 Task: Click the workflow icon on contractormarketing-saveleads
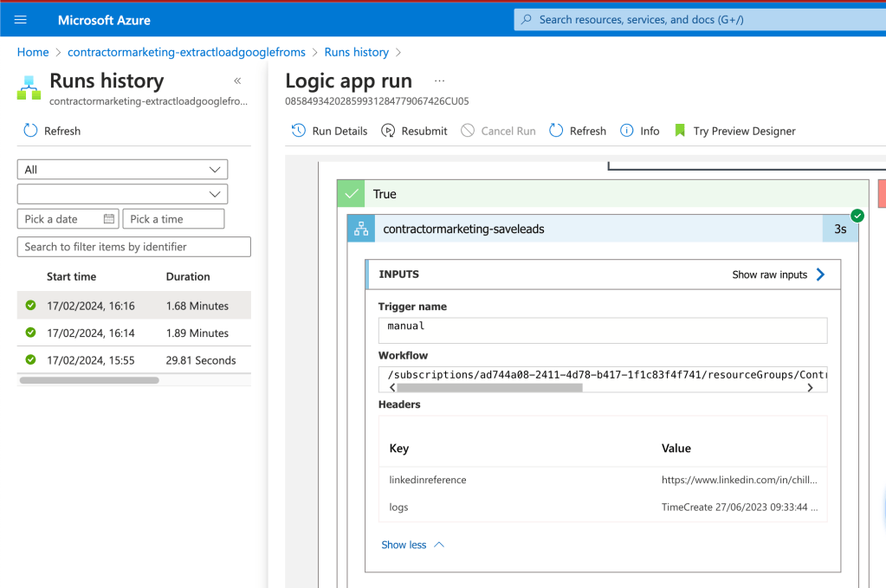[x=361, y=229]
